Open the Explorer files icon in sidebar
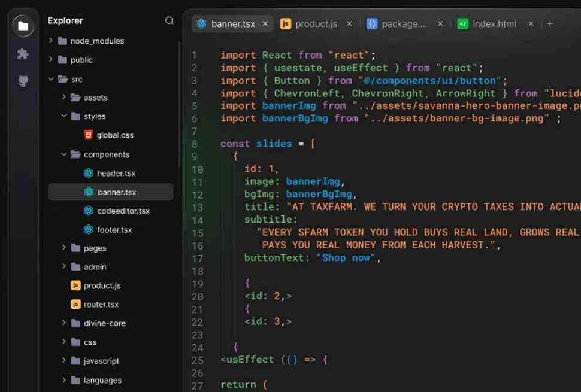The height and width of the screenshot is (392, 581). tap(23, 26)
